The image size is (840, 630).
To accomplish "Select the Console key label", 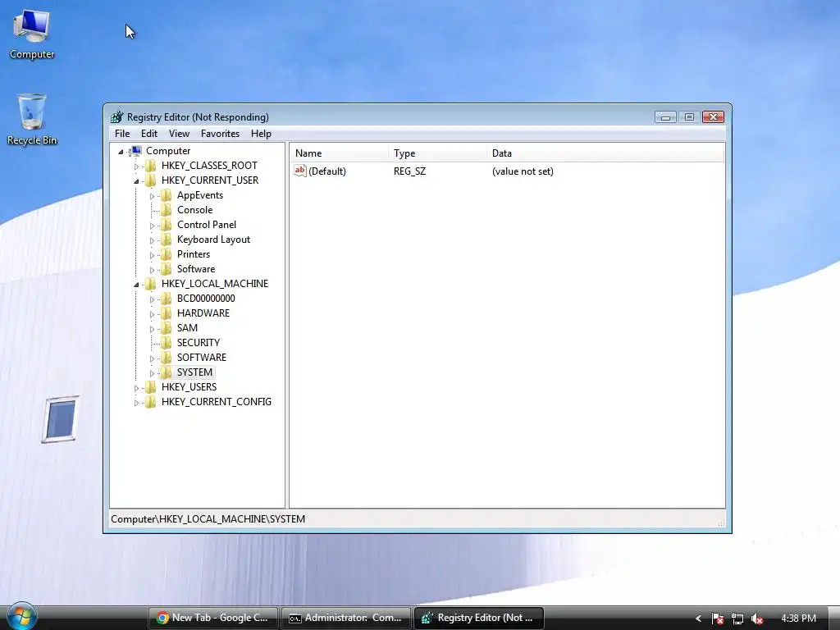I will [x=195, y=209].
